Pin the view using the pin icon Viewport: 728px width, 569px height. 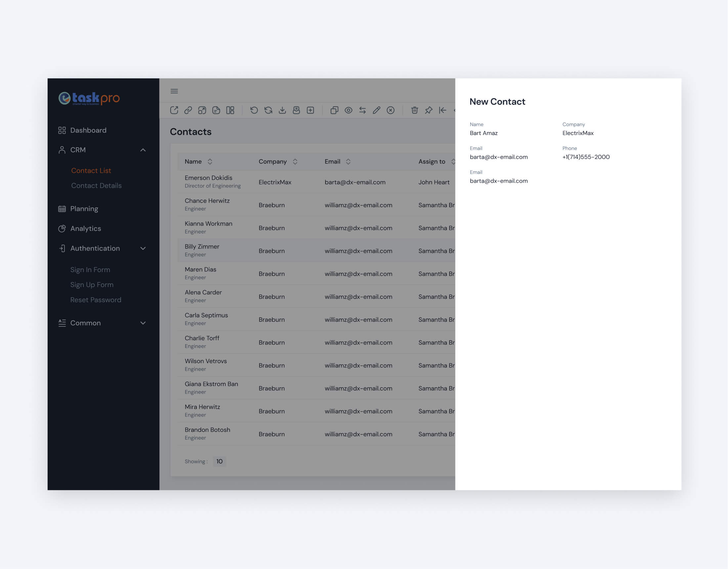(428, 110)
